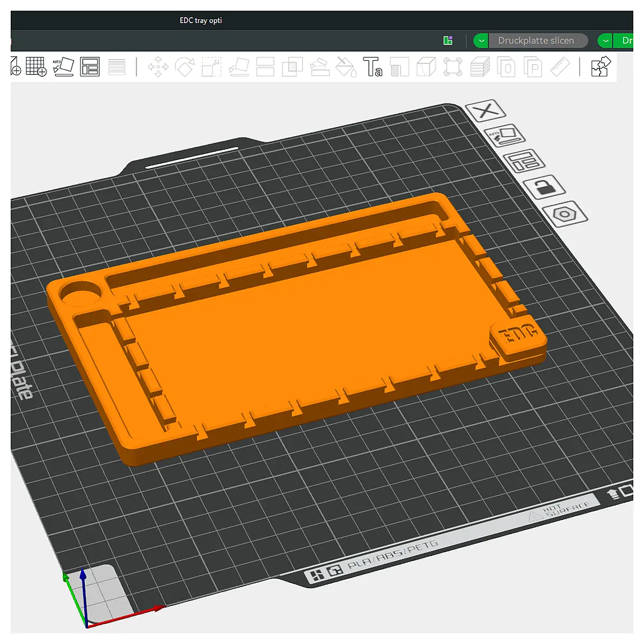Select the Rotate tool
The width and height of the screenshot is (644, 644).
[x=185, y=67]
